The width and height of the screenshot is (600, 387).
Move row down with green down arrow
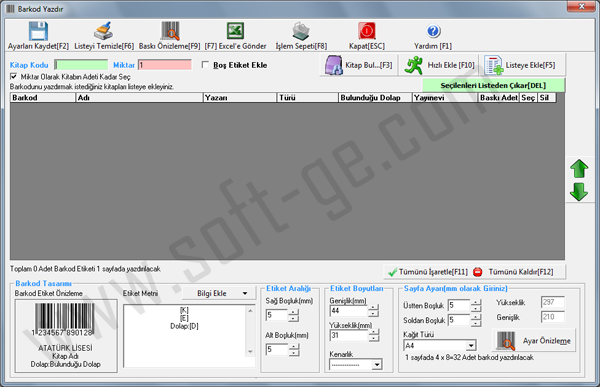[579, 192]
